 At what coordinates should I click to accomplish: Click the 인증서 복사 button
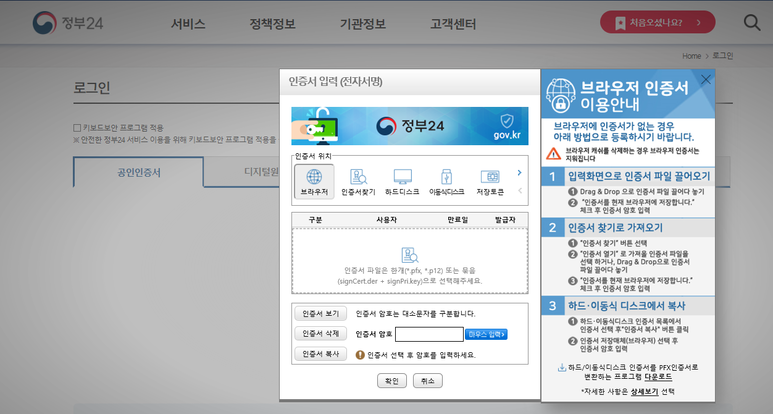point(320,354)
